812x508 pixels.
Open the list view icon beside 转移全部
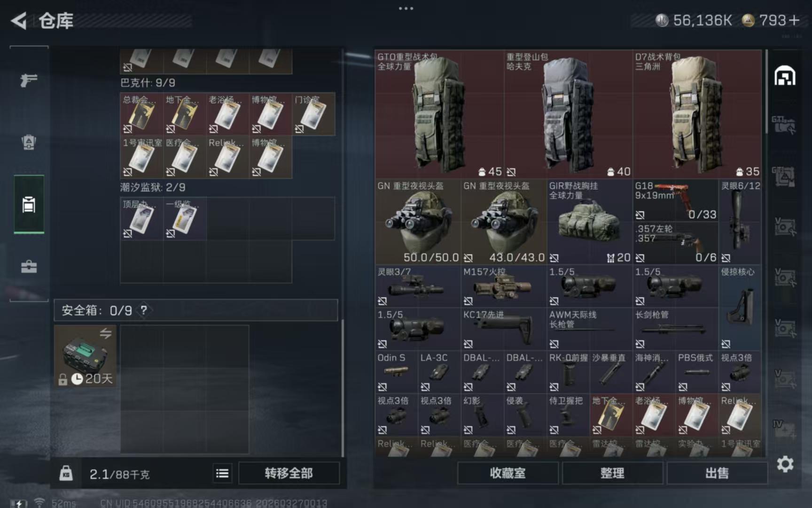pyautogui.click(x=222, y=473)
